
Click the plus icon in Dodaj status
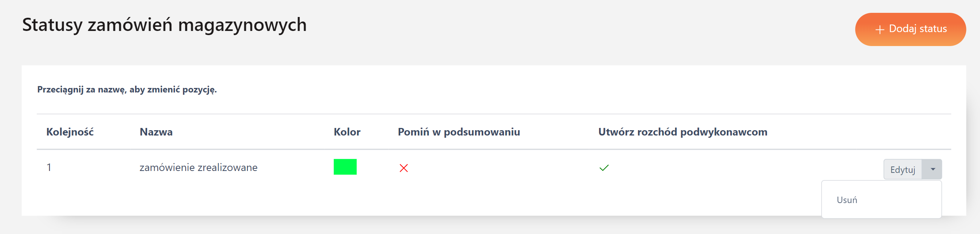click(880, 30)
